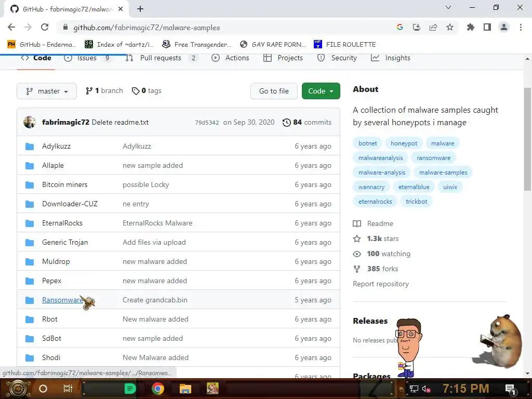Open the GitHub - Enderma... bookmark

click(x=42, y=45)
